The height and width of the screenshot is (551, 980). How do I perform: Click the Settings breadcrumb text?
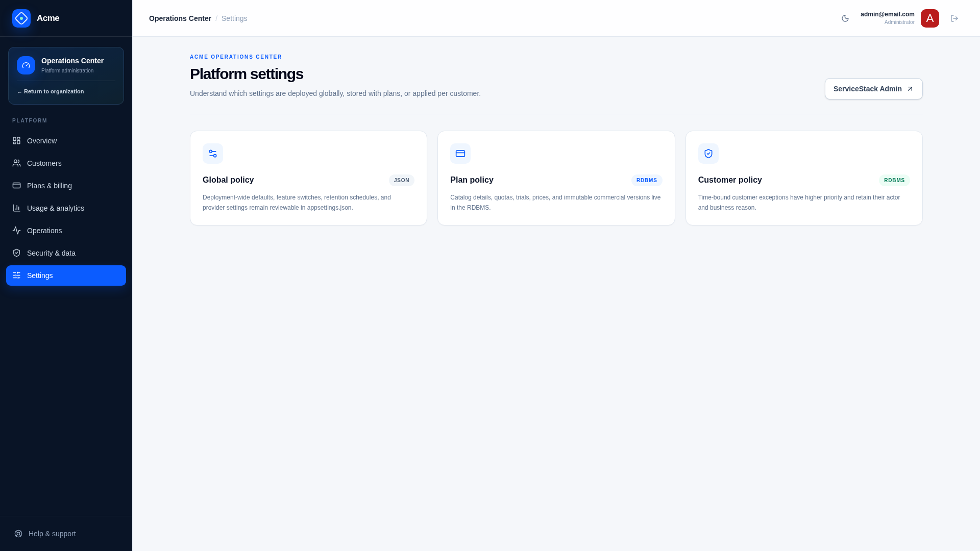234,18
